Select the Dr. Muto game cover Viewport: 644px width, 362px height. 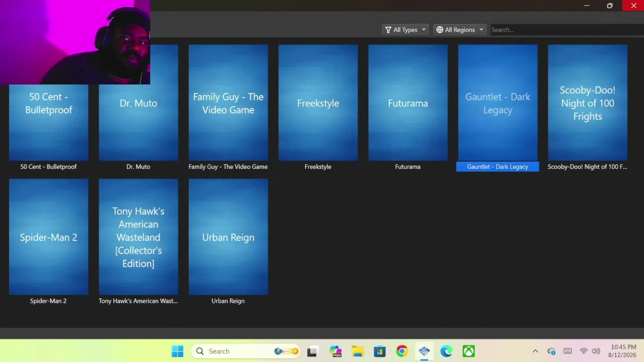(138, 103)
